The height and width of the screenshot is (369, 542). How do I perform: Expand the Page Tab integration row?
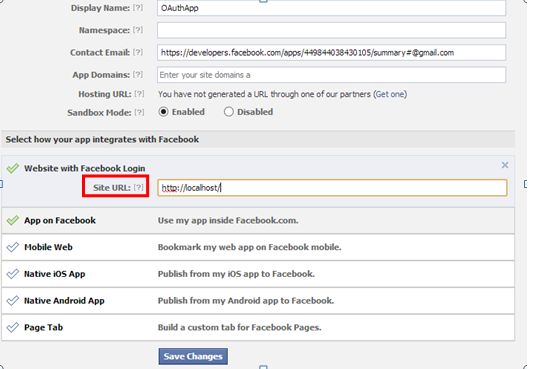click(x=258, y=327)
